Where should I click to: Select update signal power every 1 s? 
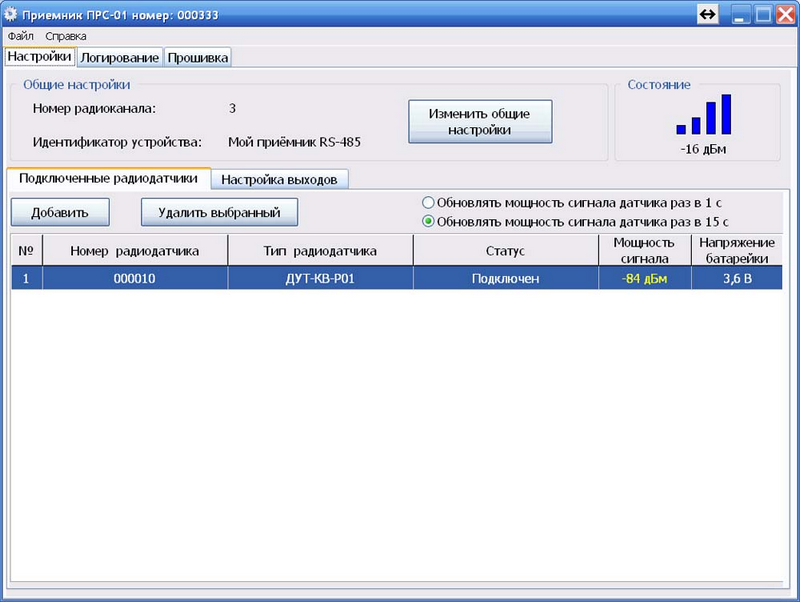pos(428,203)
